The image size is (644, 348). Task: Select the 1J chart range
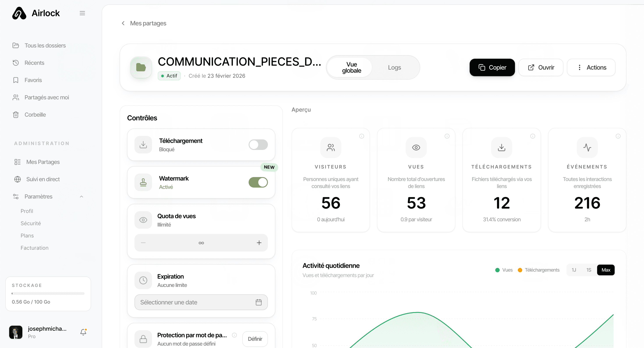tap(574, 270)
